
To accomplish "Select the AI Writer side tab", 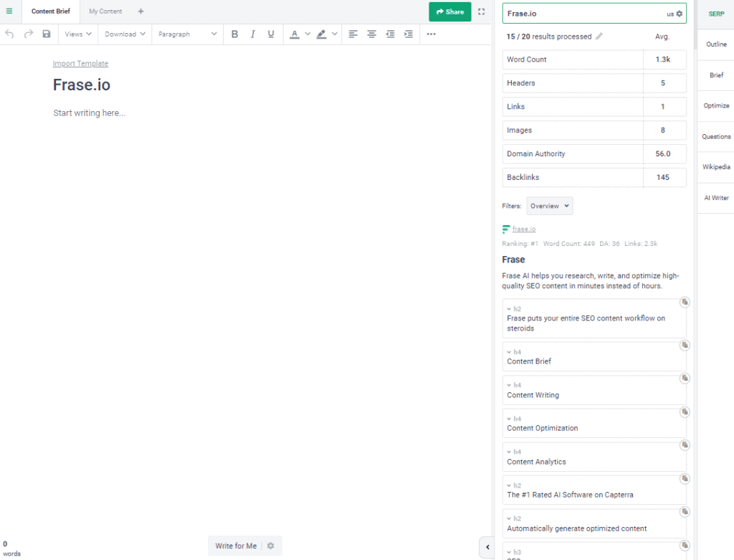I will tap(716, 198).
